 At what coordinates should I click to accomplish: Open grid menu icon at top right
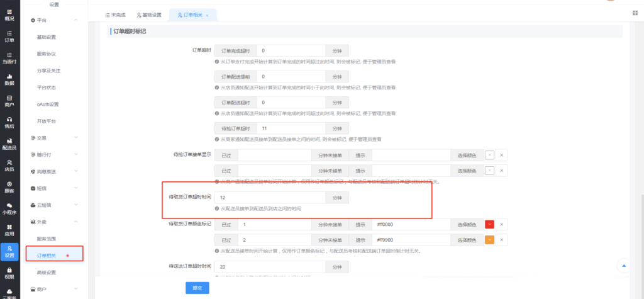635,13
